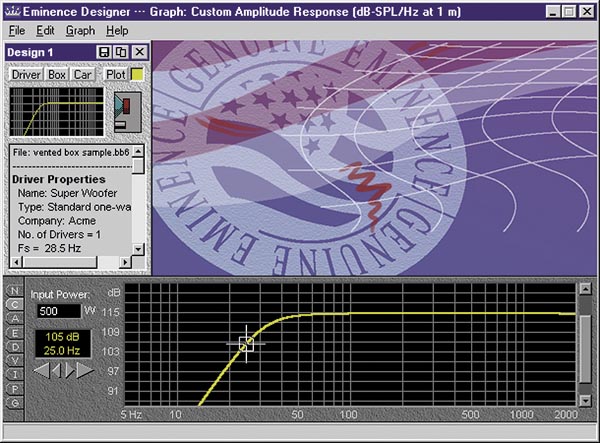Open the Driver properties button

point(26,75)
